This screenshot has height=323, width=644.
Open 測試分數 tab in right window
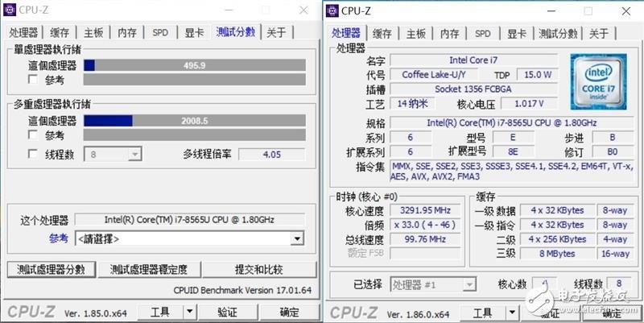click(x=558, y=34)
